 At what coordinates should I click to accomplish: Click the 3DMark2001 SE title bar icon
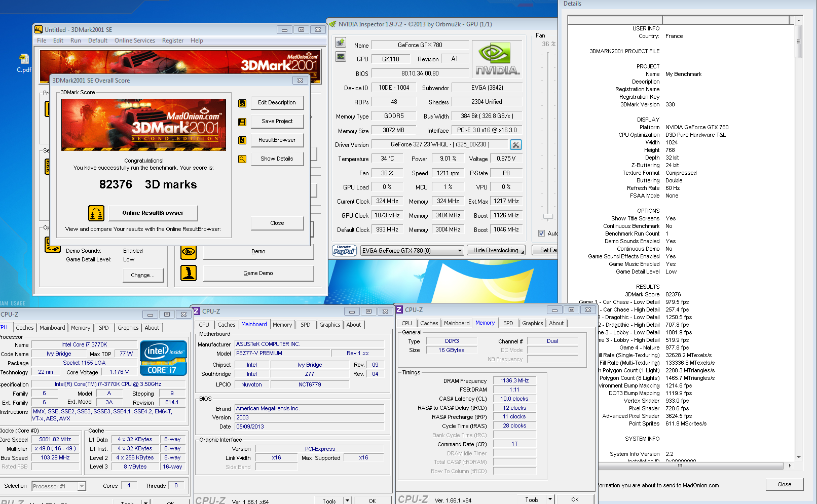click(x=39, y=30)
